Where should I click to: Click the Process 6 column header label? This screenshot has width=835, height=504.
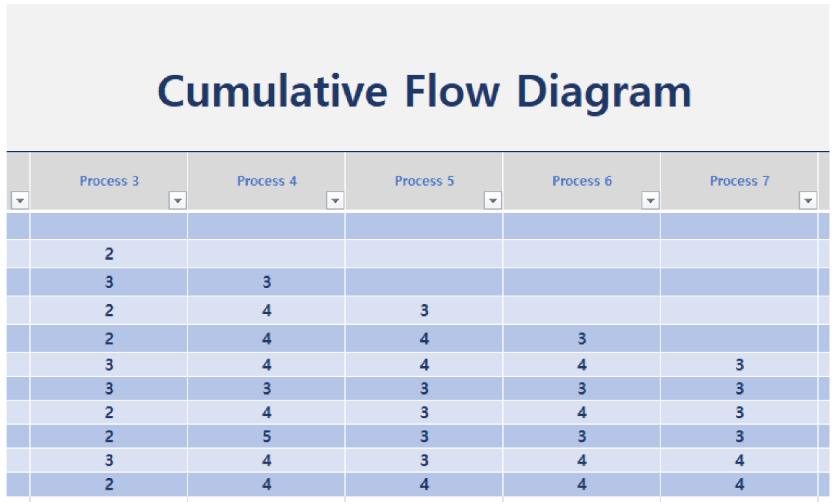[582, 181]
